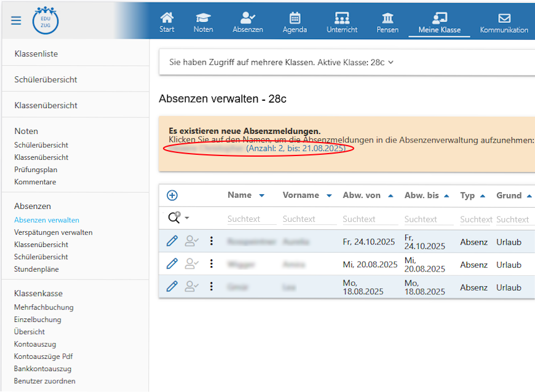
Task: Open Kommentare under Noten
Action: point(35,182)
